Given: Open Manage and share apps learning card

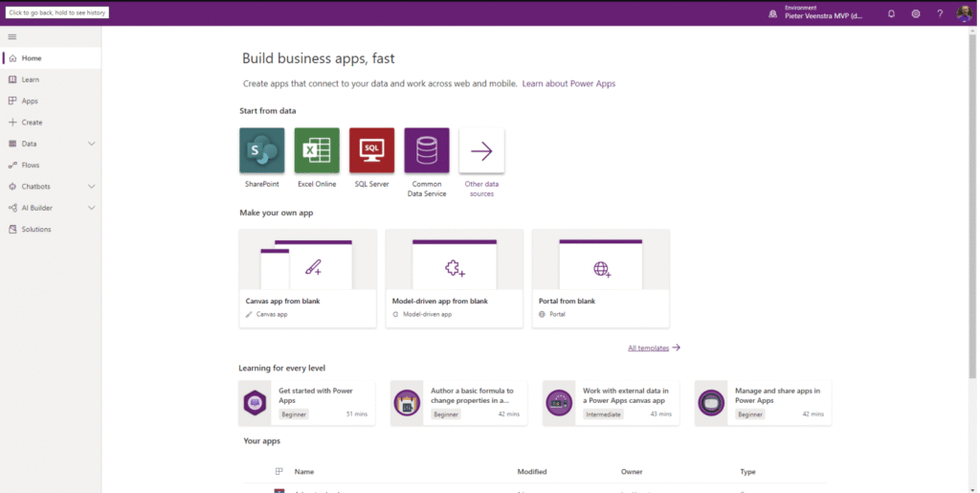Looking at the screenshot, I should click(763, 403).
